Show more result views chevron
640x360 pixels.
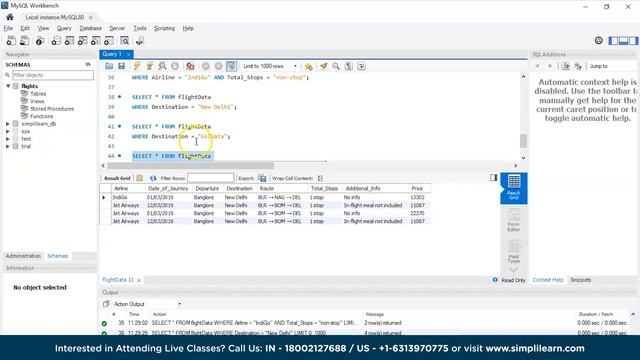pos(513,270)
